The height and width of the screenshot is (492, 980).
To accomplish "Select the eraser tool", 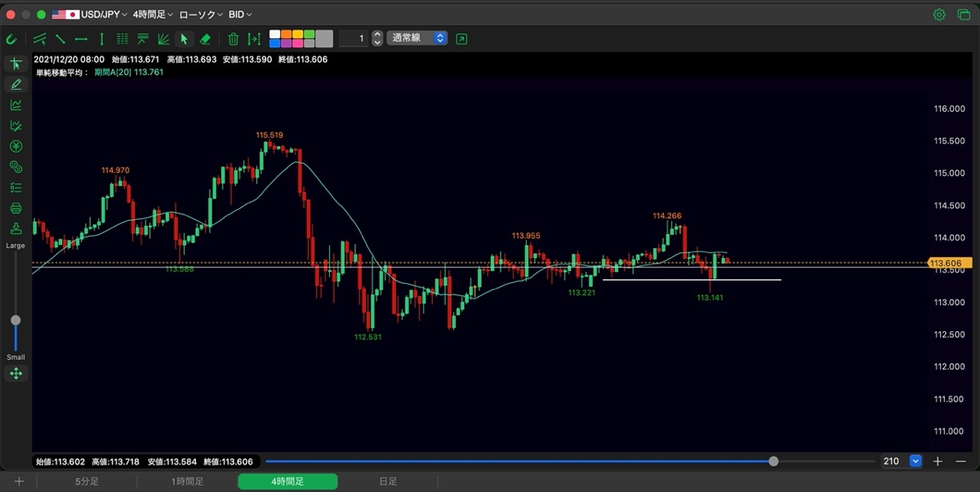I will point(205,38).
